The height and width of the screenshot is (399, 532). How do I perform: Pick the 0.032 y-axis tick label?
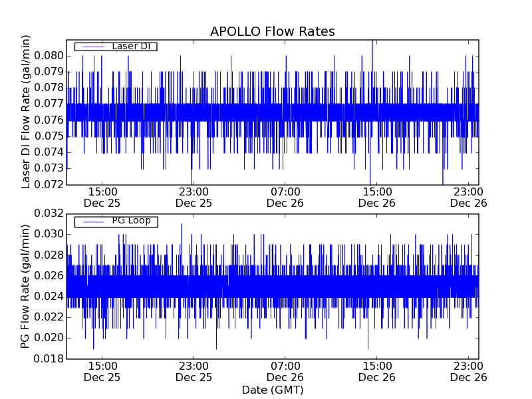click(x=48, y=213)
